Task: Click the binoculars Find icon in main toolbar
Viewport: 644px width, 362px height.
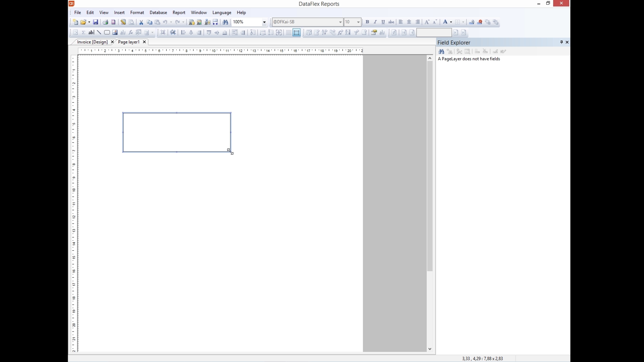Action: (225, 22)
